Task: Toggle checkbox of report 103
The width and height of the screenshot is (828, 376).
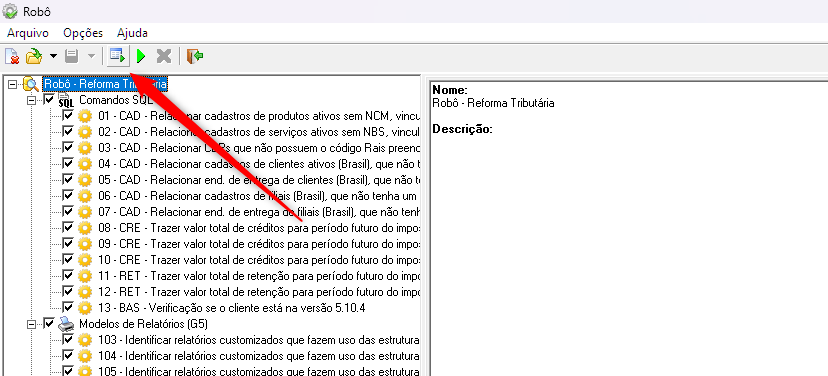Action: [68, 339]
